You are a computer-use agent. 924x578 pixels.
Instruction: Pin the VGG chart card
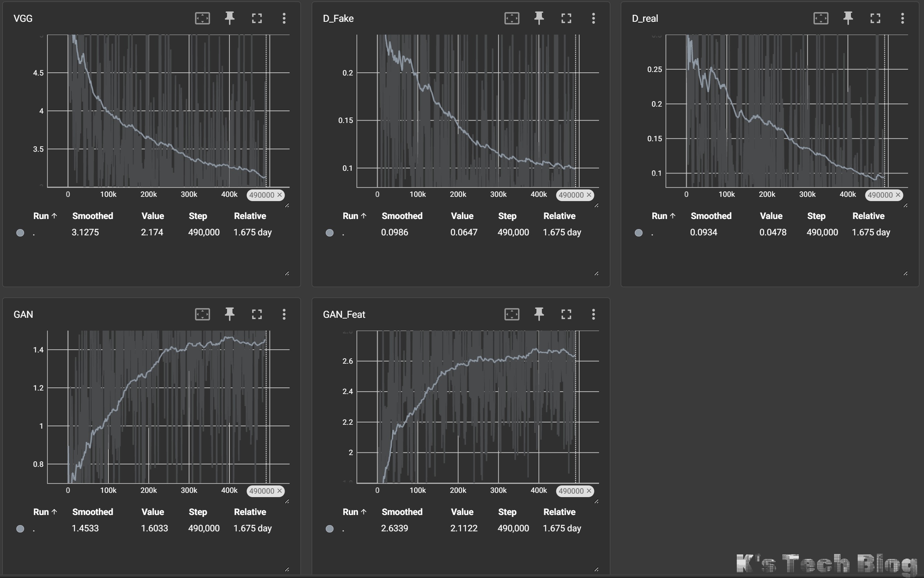229,18
